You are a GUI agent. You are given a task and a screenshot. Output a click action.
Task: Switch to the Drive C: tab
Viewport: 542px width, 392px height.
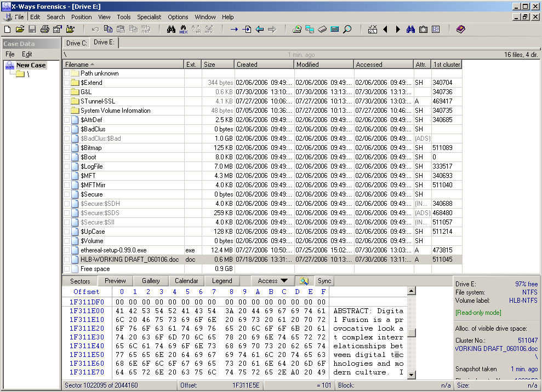(x=76, y=43)
